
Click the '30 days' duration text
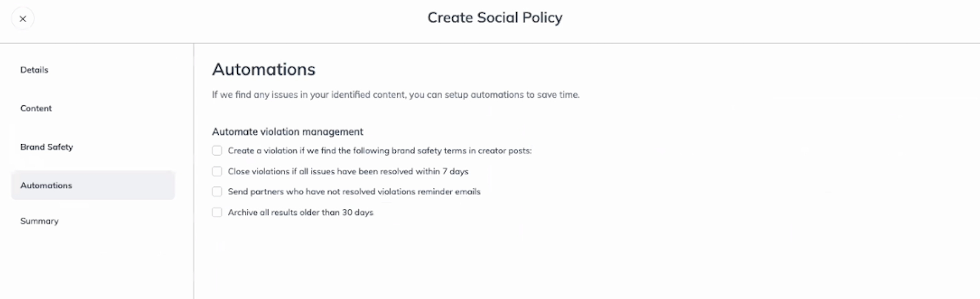tap(358, 213)
